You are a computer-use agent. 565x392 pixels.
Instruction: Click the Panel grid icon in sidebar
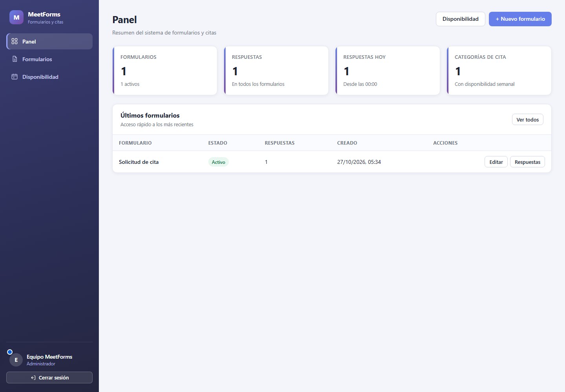(x=15, y=41)
